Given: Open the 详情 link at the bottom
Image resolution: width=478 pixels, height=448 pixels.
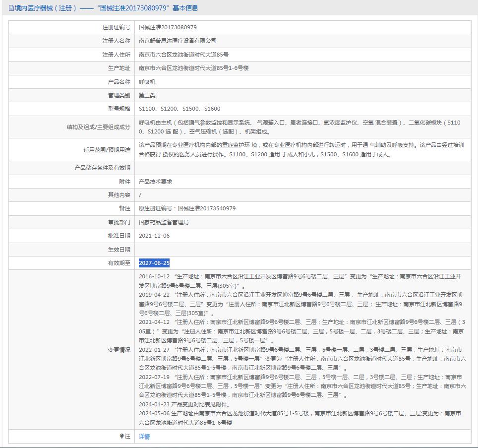Looking at the screenshot, I should tap(144, 437).
